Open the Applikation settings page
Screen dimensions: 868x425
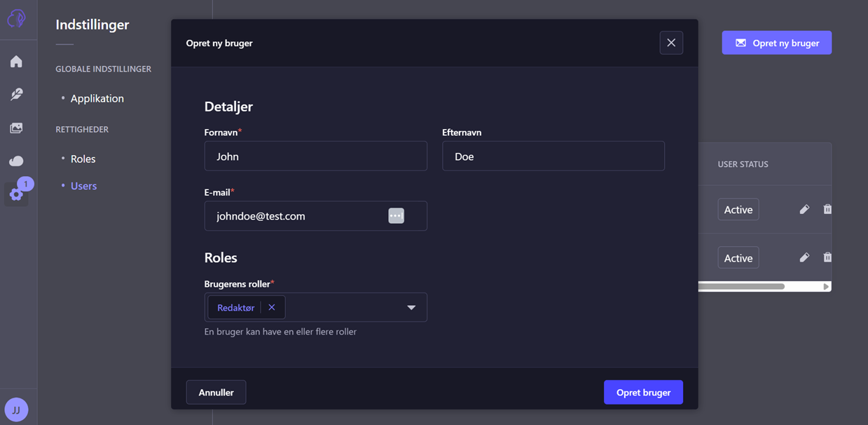[97, 98]
